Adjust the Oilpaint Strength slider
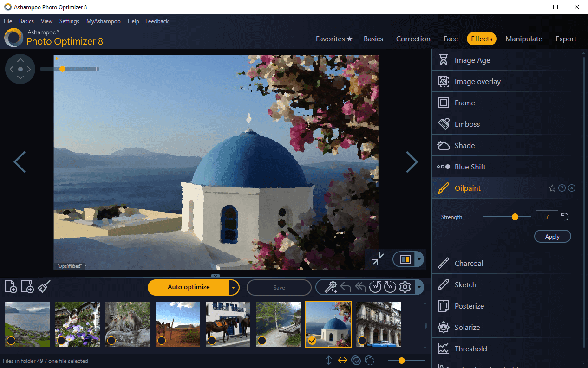 tap(515, 216)
